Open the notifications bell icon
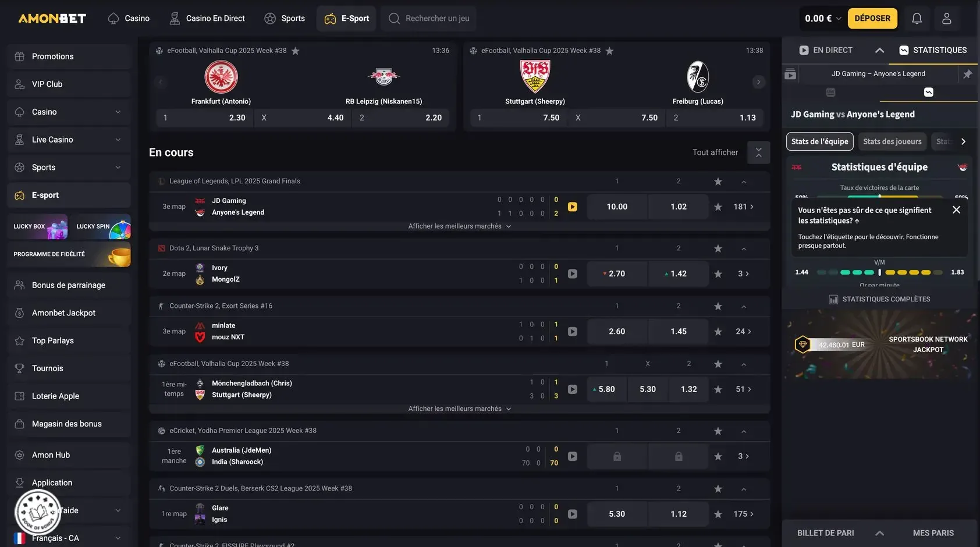 [917, 19]
